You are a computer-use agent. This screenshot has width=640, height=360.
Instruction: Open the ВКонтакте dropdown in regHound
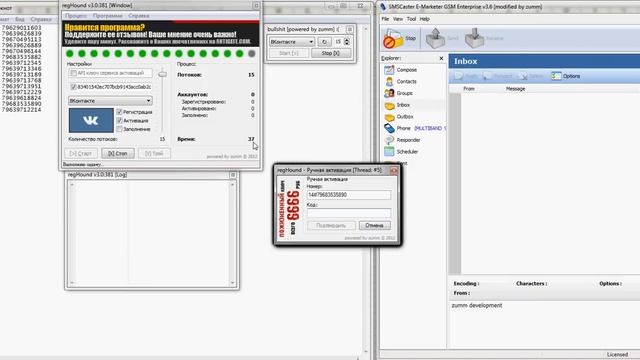[110, 100]
